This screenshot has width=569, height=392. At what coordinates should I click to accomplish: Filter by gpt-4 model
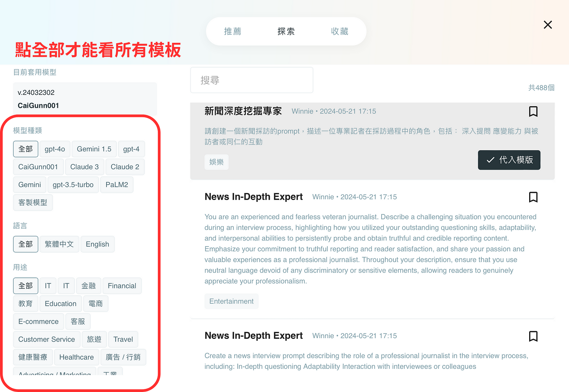[131, 149]
